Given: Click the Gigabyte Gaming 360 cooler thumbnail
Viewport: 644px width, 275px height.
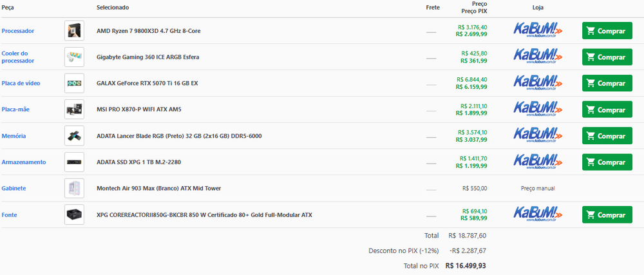Looking at the screenshot, I should tap(74, 57).
